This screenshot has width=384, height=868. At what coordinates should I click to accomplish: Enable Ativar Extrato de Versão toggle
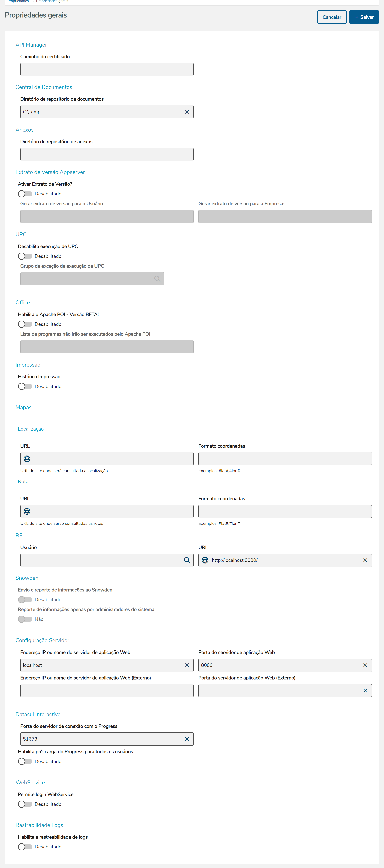tap(25, 194)
